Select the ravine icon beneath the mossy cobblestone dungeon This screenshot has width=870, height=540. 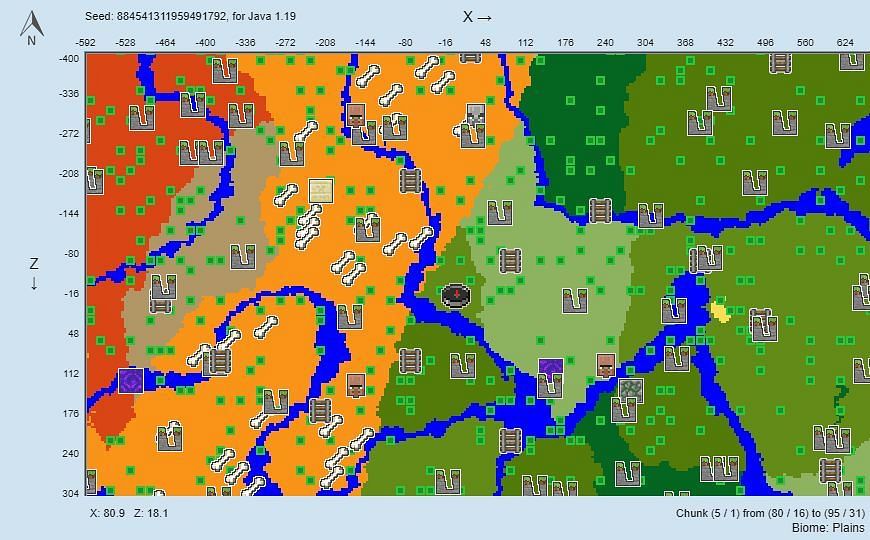coord(624,410)
